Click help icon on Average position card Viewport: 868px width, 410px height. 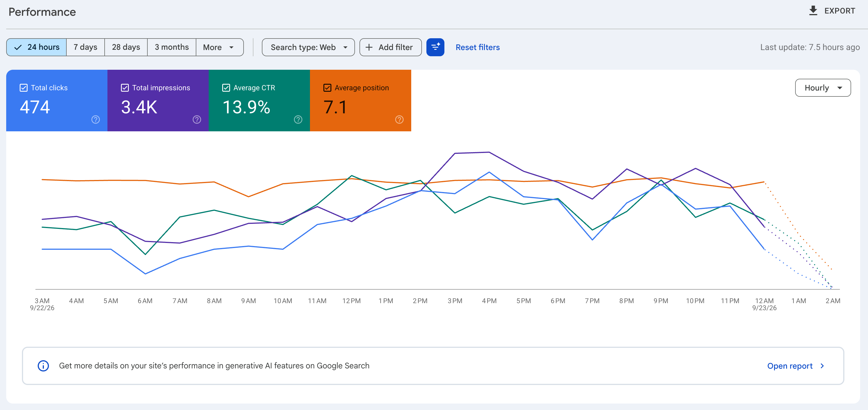click(x=399, y=120)
